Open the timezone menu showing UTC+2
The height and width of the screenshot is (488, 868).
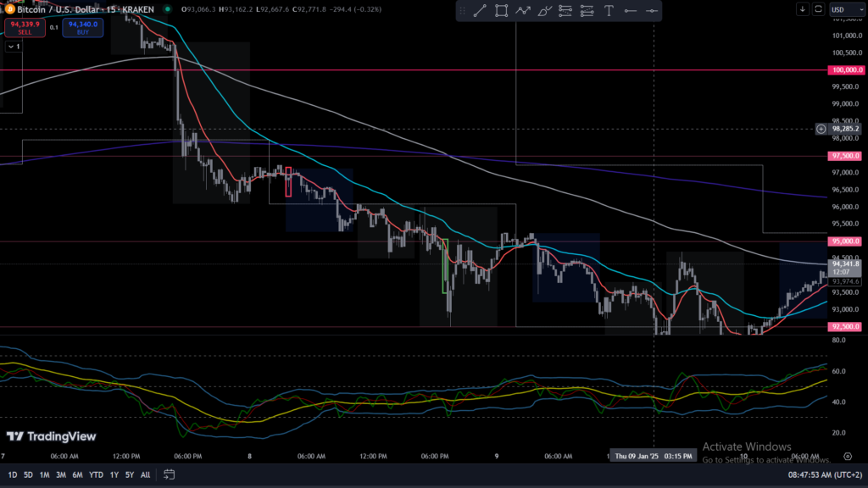822,474
